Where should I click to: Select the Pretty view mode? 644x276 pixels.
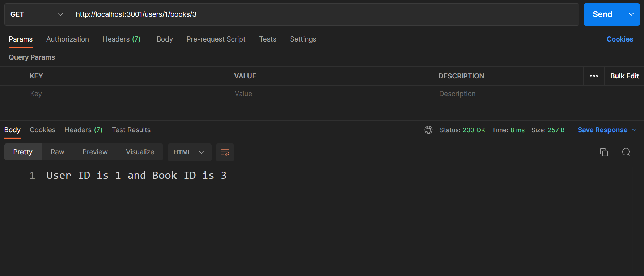tap(23, 152)
